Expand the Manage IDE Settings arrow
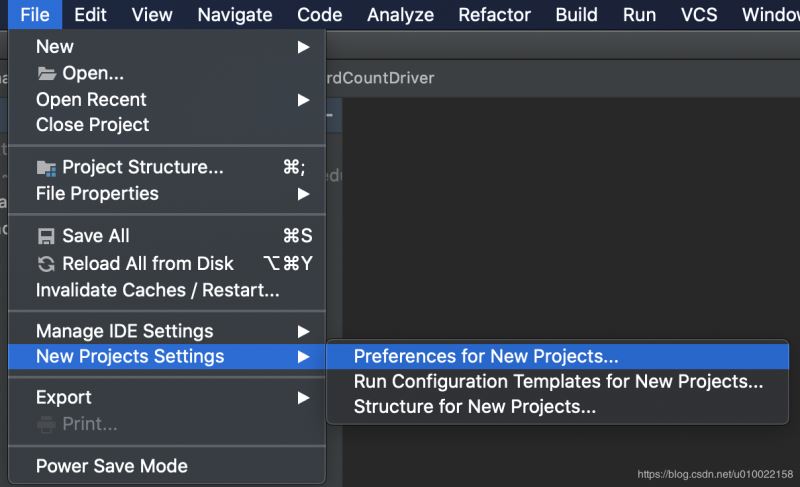 pyautogui.click(x=303, y=331)
